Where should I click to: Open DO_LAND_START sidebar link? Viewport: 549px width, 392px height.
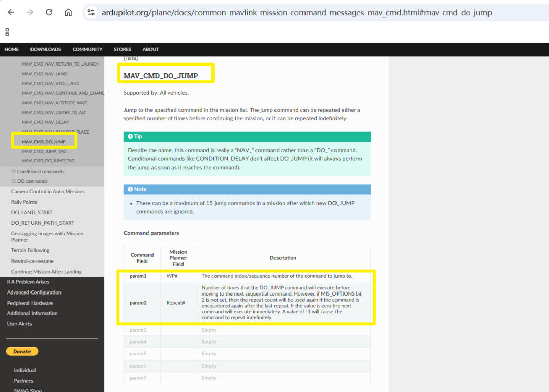point(32,212)
